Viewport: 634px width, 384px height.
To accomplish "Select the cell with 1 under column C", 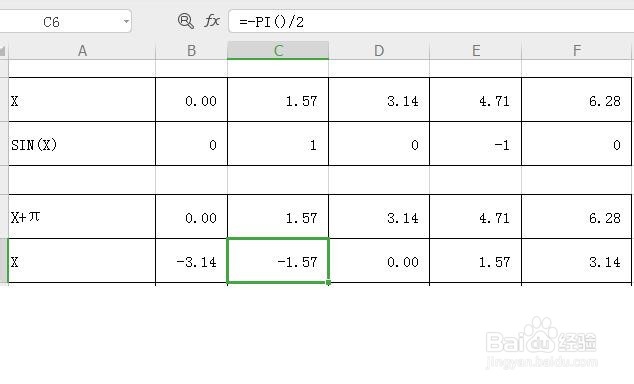I will pyautogui.click(x=278, y=143).
